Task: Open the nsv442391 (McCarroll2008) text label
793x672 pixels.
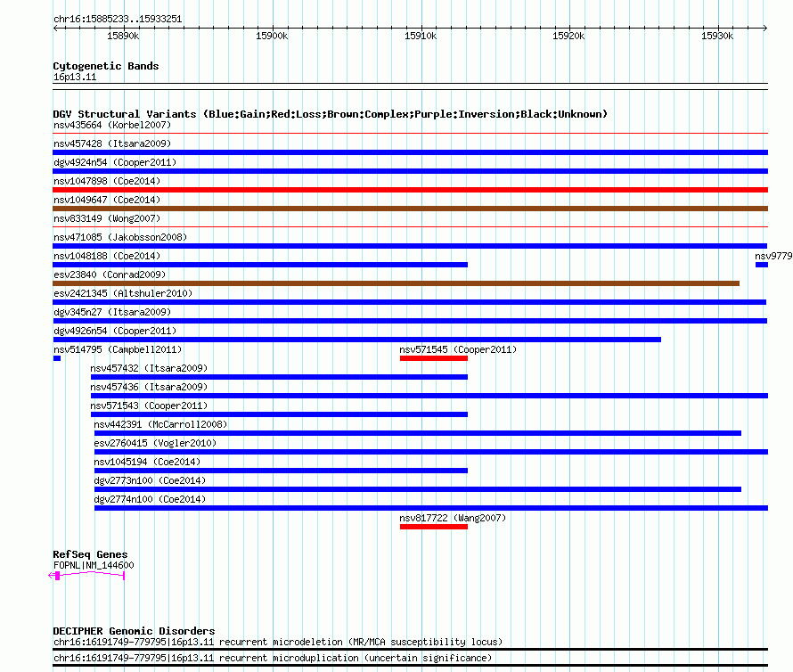Action: [160, 424]
